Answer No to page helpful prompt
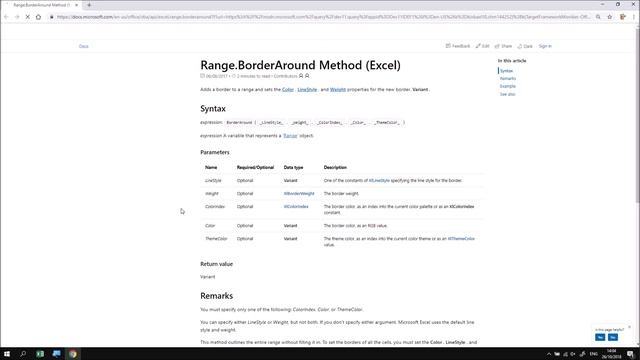The height and width of the screenshot is (360, 640). (x=613, y=337)
